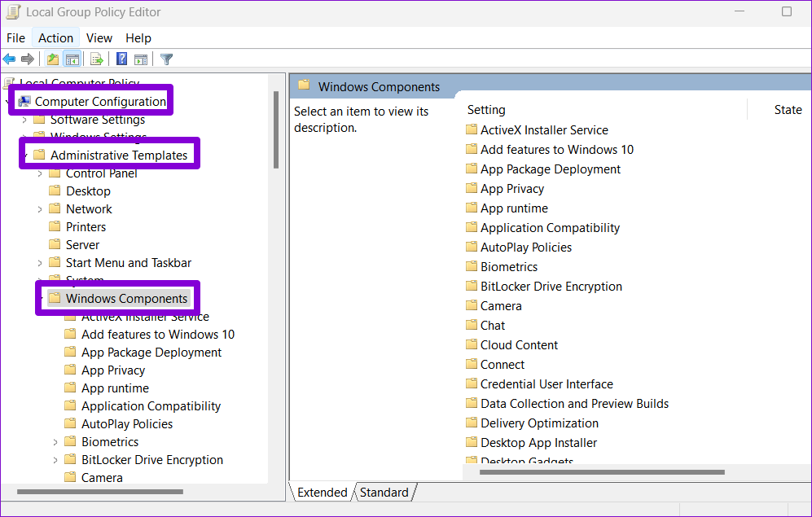Click the Chat folder icon in right list

[472, 325]
